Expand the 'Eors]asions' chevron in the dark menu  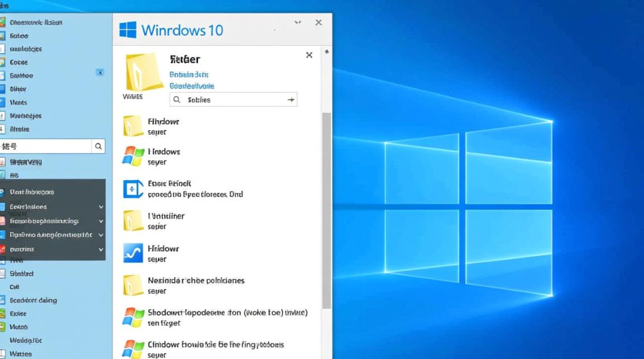(100, 206)
